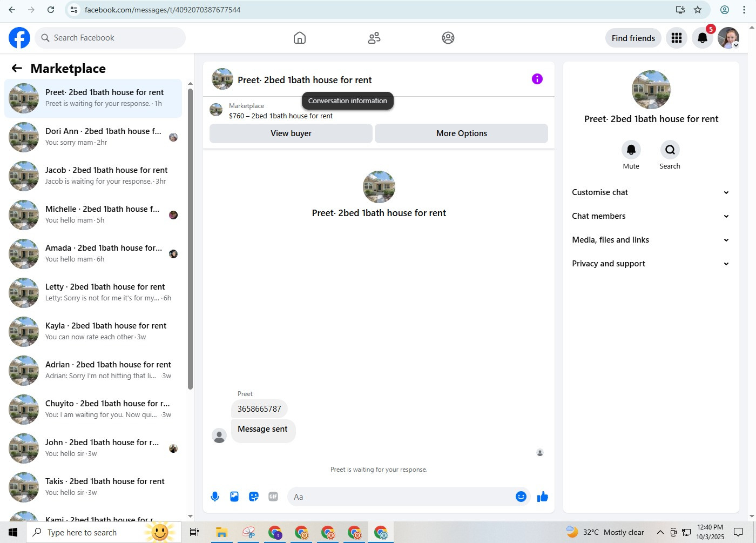
Task: Open the Friends icon in top navigation
Action: click(x=374, y=38)
